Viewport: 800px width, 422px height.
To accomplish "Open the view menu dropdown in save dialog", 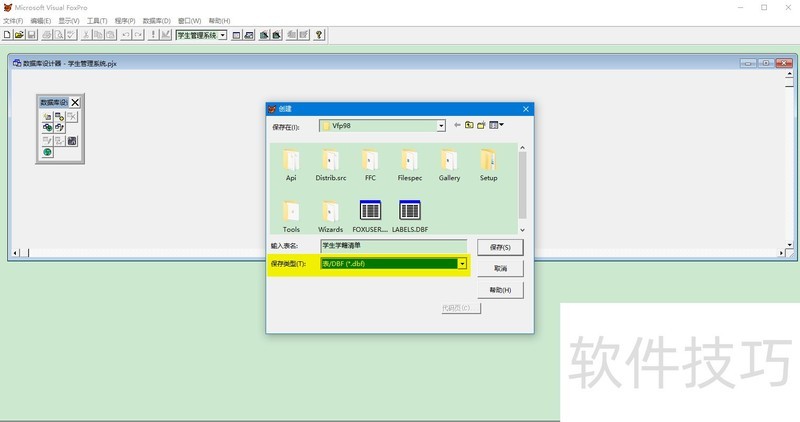I will 496,125.
